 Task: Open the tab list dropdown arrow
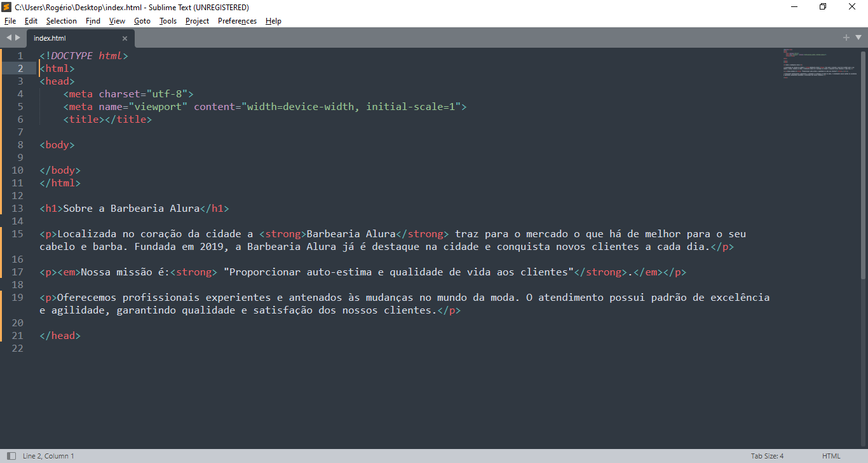click(x=858, y=38)
